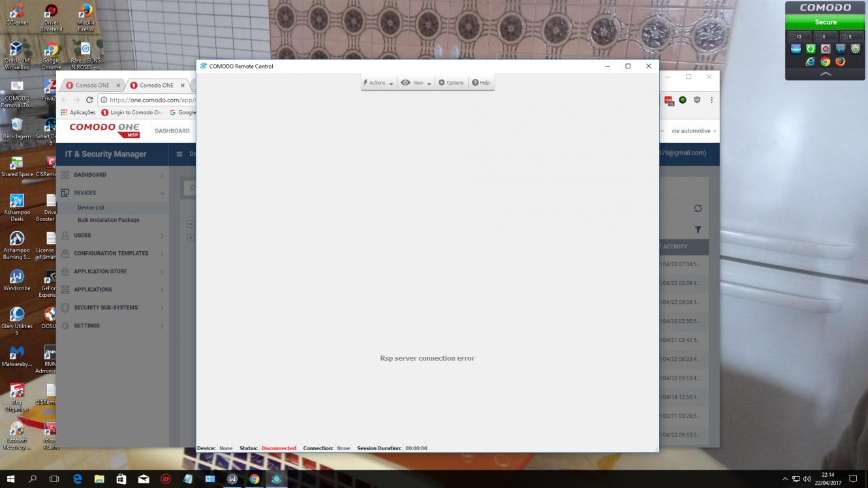Open the cie automotive account dropdown
The image size is (868, 488).
[x=694, y=131]
